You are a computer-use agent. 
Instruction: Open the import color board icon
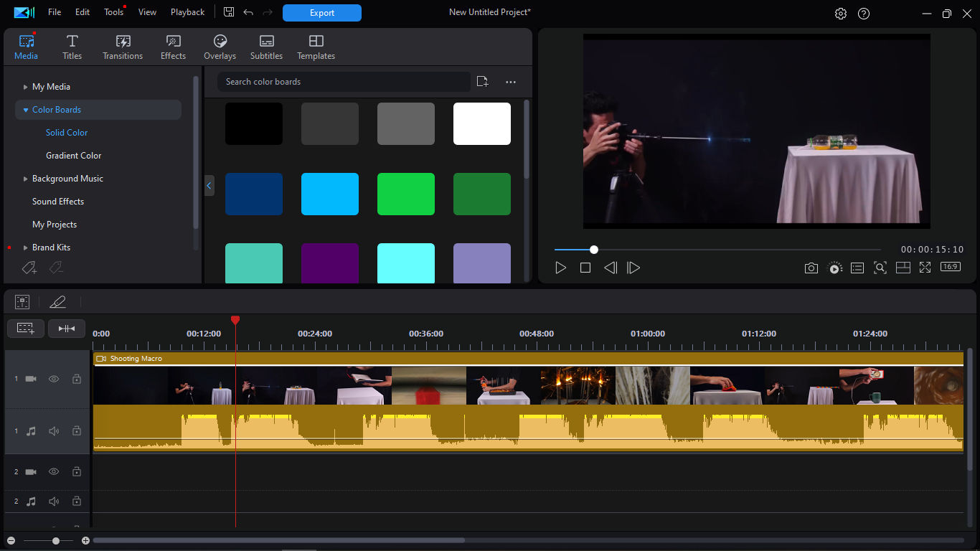point(482,82)
